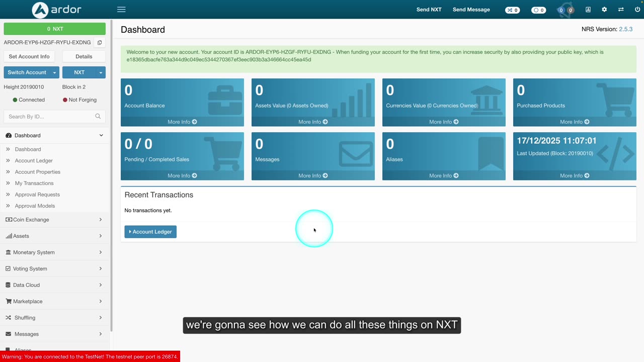Click the search magnifier icon
644x362 pixels.
coord(98,116)
